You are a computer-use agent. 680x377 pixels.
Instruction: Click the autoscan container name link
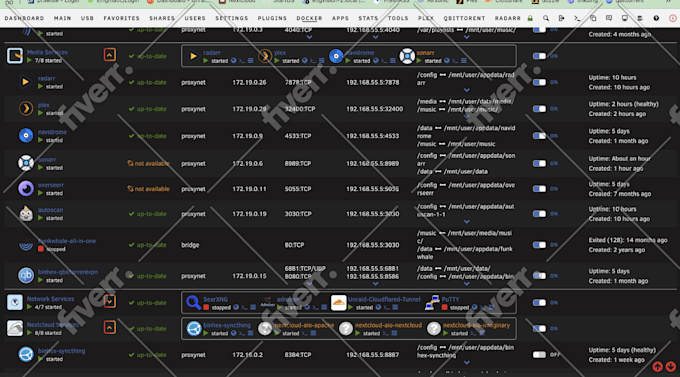click(x=50, y=210)
